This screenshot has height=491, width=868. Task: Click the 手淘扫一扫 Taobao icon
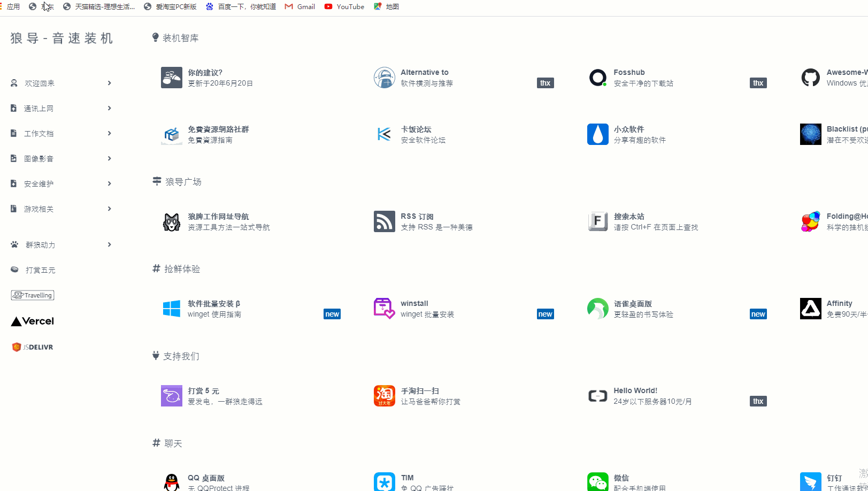tap(384, 396)
